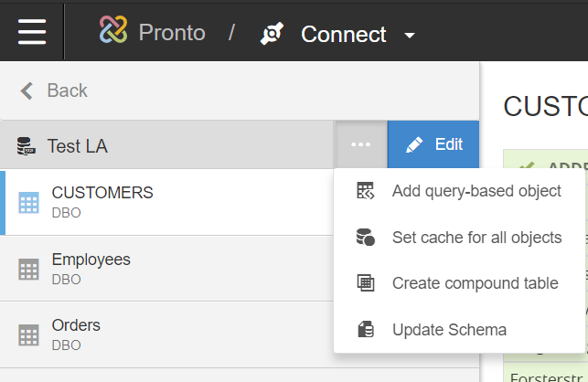This screenshot has width=588, height=382.
Task: Click the blue Edit button
Action: point(433,144)
